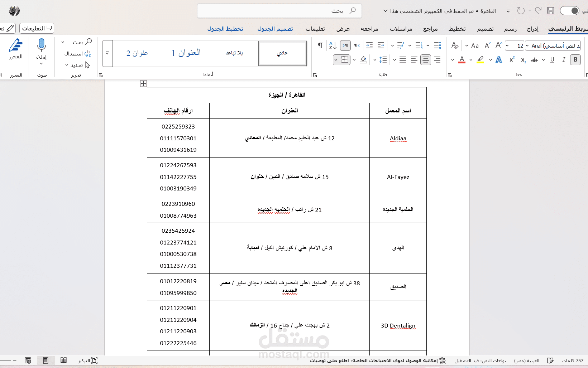The height and width of the screenshot is (368, 588).
Task: Switch to Web Layout view icon
Action: pos(28,360)
